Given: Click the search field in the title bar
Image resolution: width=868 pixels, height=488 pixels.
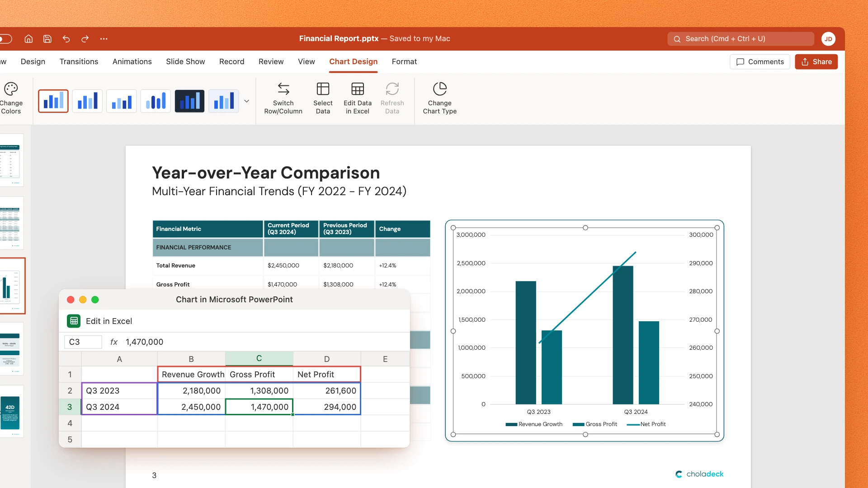Looking at the screenshot, I should click(x=741, y=39).
